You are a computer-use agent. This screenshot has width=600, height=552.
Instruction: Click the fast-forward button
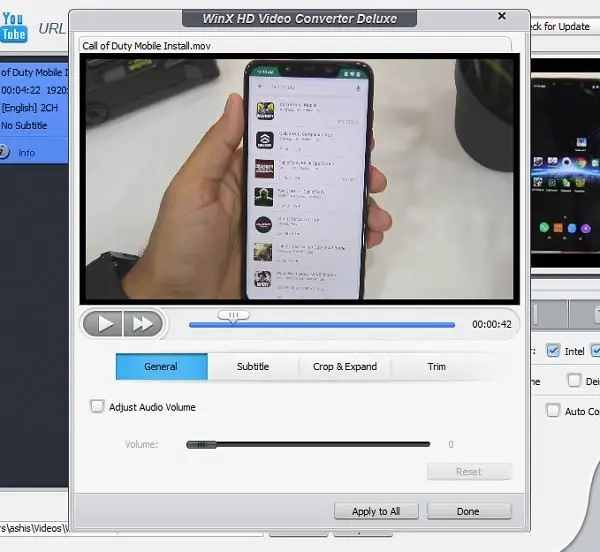(143, 324)
